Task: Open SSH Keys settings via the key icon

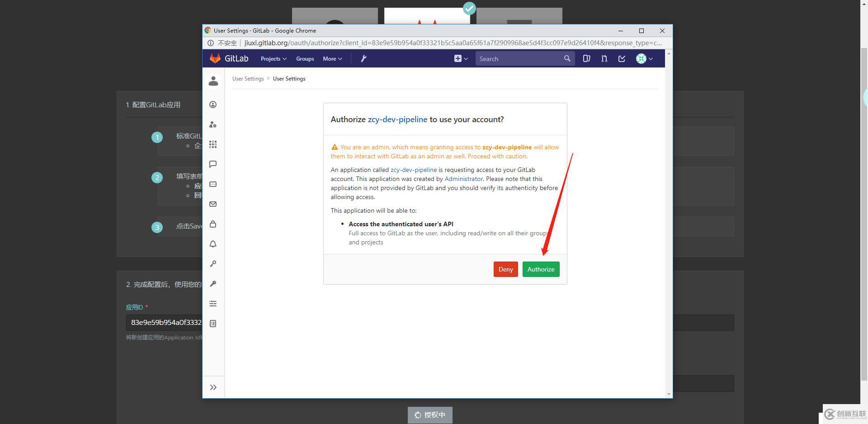Action: point(213,264)
